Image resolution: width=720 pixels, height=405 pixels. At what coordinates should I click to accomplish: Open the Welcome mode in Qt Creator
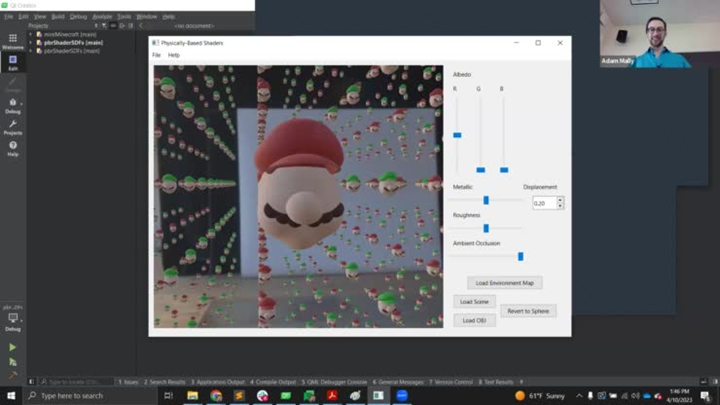[x=12, y=40]
